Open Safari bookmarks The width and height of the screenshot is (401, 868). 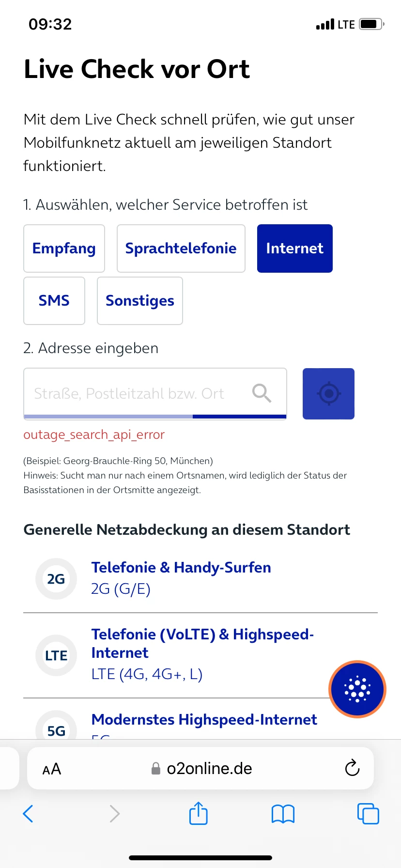[x=283, y=814]
